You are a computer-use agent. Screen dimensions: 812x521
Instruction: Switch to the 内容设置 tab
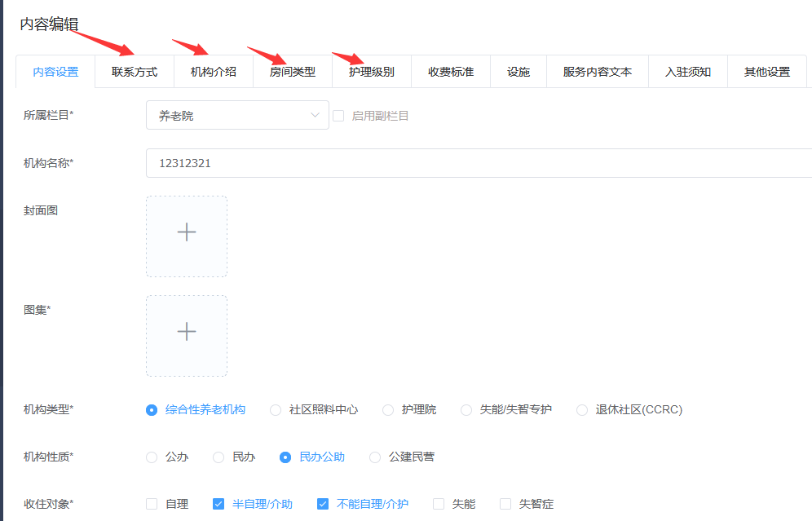55,72
